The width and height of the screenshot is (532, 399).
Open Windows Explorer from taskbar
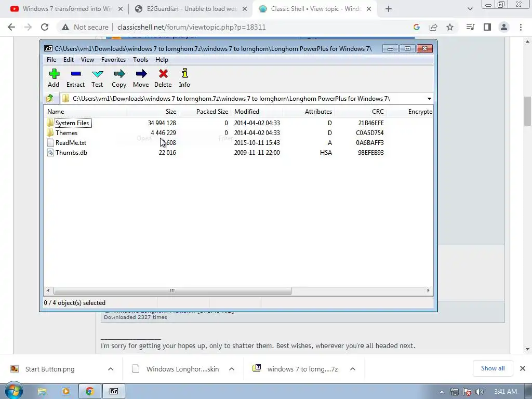click(42, 392)
